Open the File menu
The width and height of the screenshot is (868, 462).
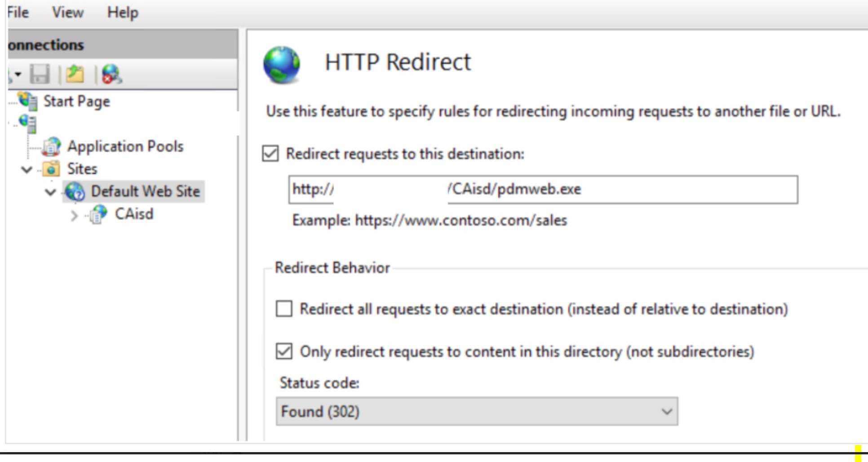point(18,12)
